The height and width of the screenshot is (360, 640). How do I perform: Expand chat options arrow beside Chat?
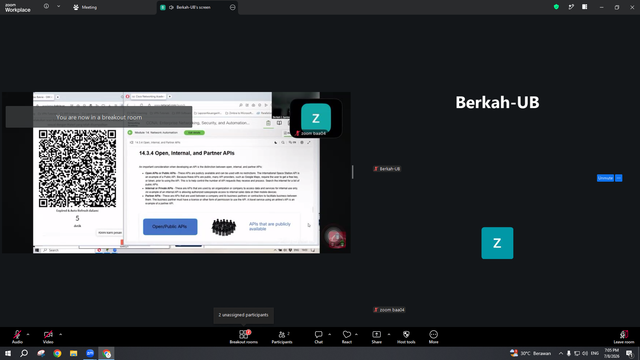(329, 334)
